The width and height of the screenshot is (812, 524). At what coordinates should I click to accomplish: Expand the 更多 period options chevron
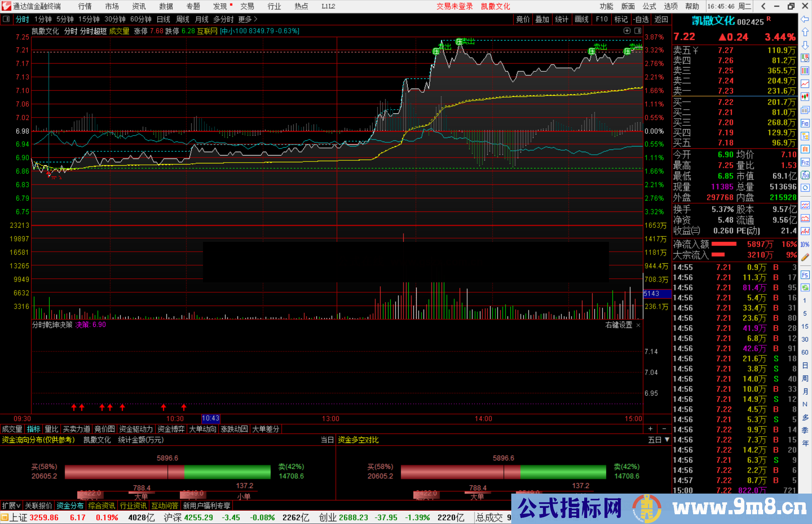[256, 19]
